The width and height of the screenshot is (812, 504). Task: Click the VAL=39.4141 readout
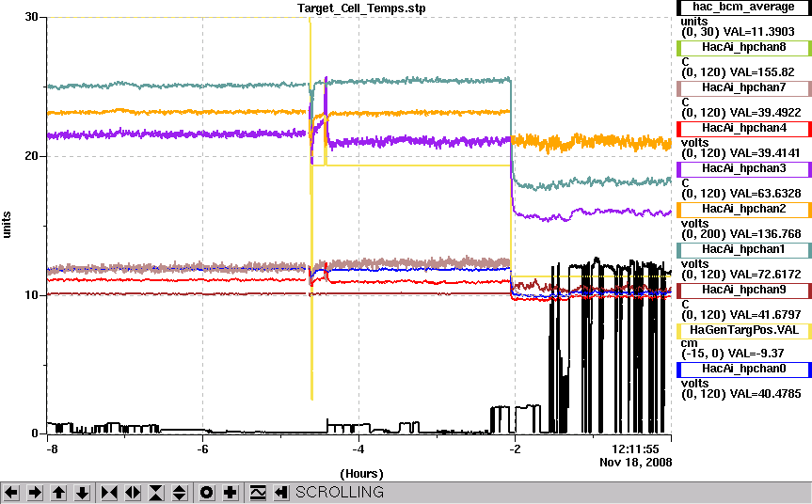coord(765,153)
